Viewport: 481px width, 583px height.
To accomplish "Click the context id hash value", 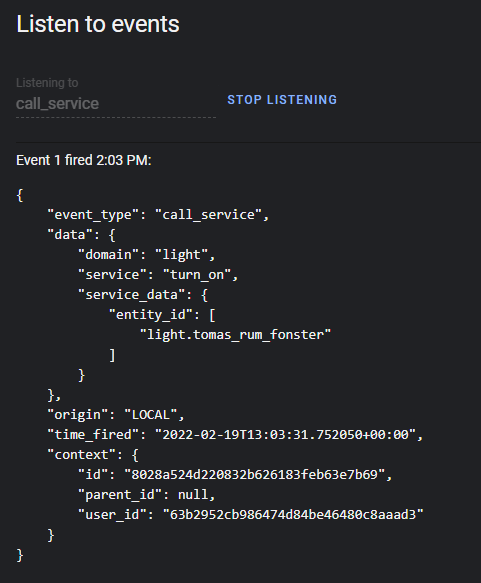I will tap(255, 475).
